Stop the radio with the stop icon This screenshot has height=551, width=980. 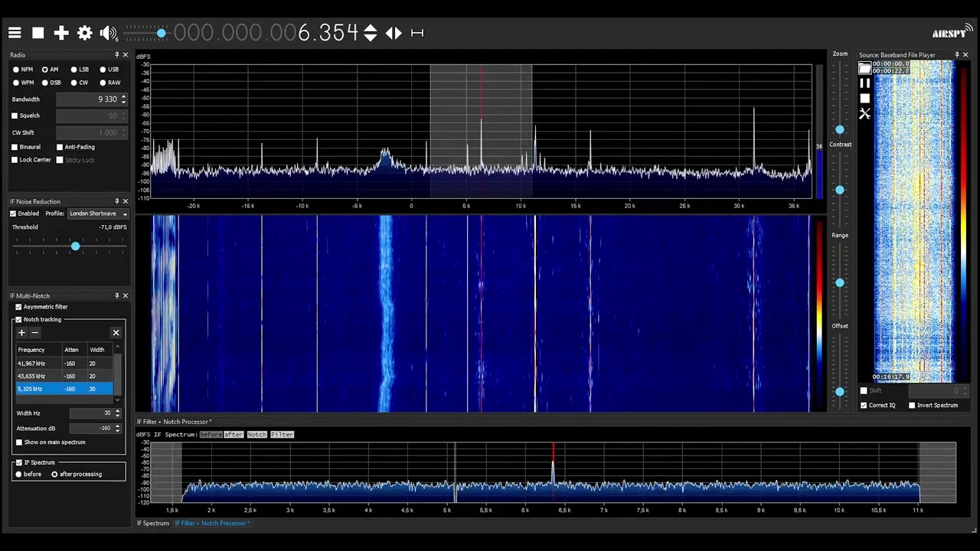coord(38,33)
